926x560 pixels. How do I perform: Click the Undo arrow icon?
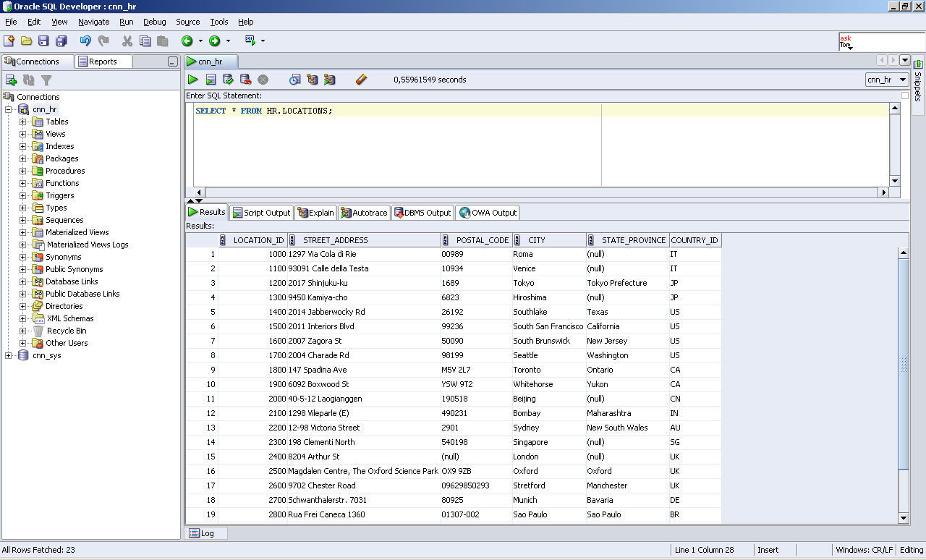click(x=85, y=41)
